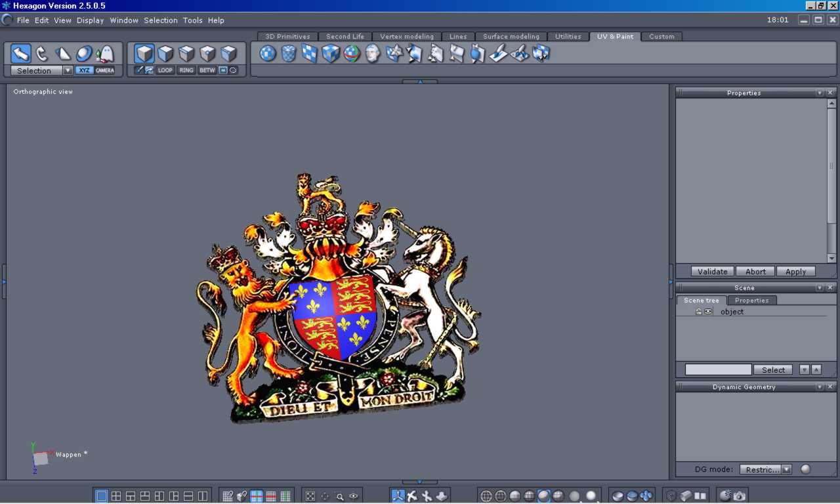840x504 pixels.
Task: Click the frame-all view icon
Action: click(x=310, y=496)
